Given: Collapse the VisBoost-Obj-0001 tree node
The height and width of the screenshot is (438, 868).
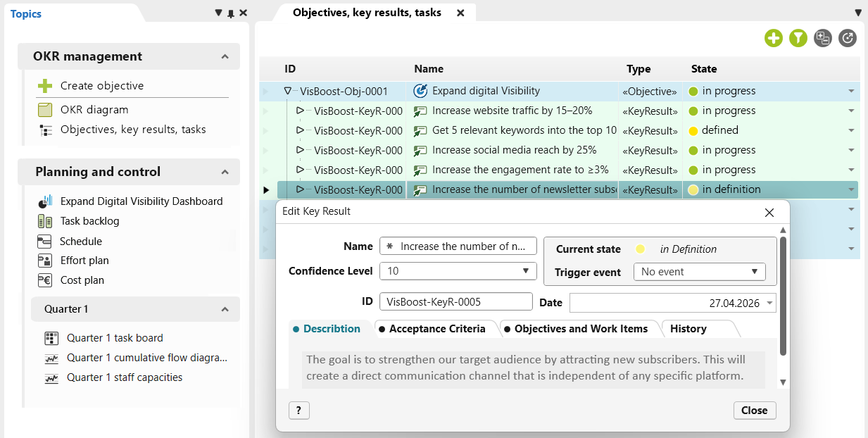Looking at the screenshot, I should pos(287,91).
